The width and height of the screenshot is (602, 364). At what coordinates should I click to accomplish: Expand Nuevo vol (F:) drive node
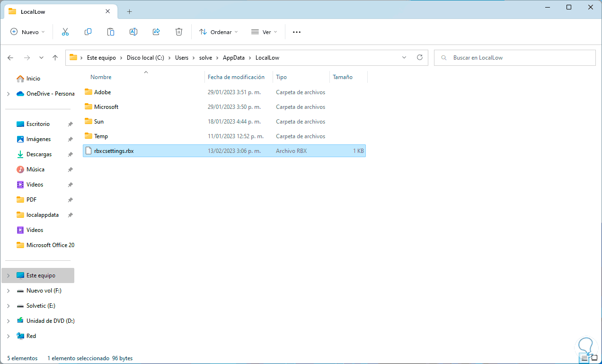8,291
